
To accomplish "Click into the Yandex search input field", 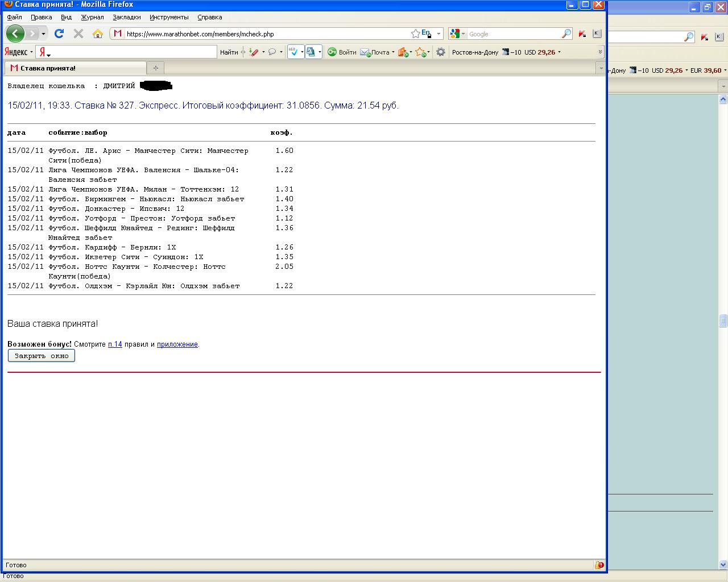I will (x=134, y=52).
